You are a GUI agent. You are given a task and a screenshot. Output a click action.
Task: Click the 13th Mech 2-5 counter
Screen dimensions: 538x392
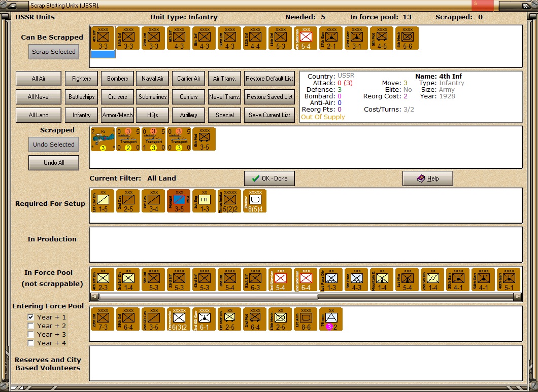click(281, 319)
